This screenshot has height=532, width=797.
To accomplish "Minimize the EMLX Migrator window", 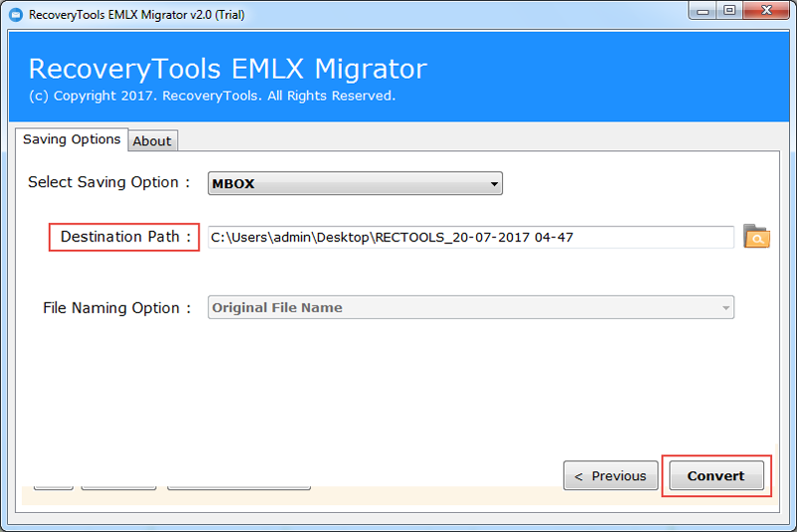I will (x=703, y=11).
